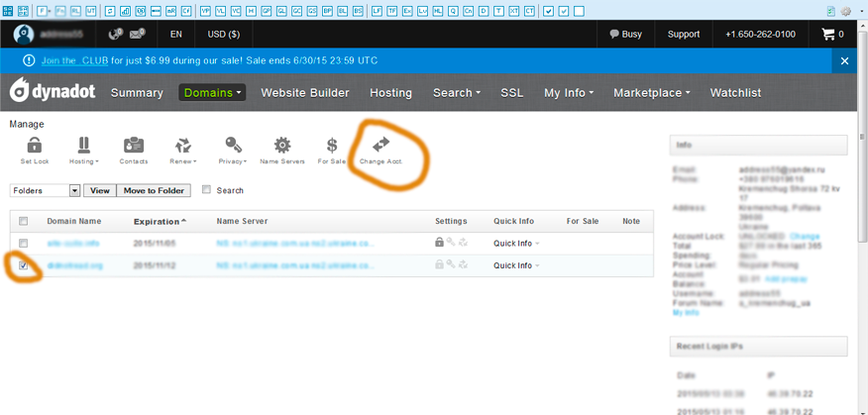Click the Set Lock padlock icon
The width and height of the screenshot is (868, 415).
tap(34, 146)
